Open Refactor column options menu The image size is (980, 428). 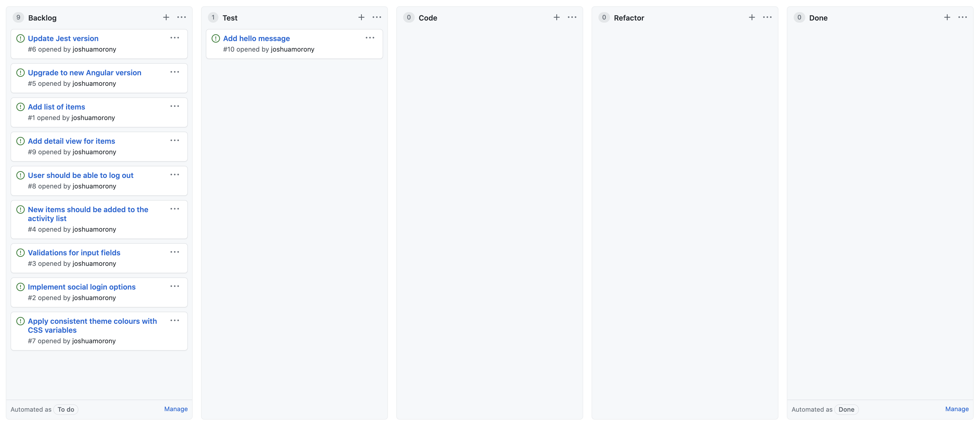coord(767,17)
